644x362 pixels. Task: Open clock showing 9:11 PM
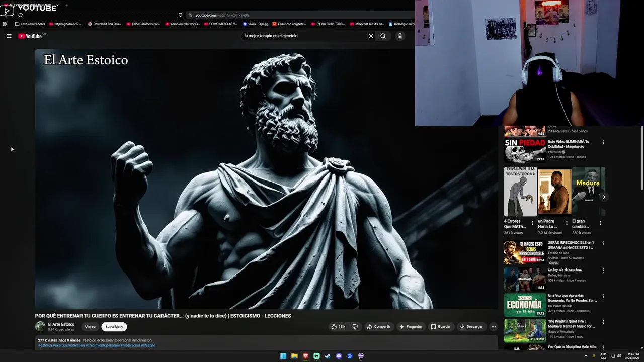click(x=633, y=356)
